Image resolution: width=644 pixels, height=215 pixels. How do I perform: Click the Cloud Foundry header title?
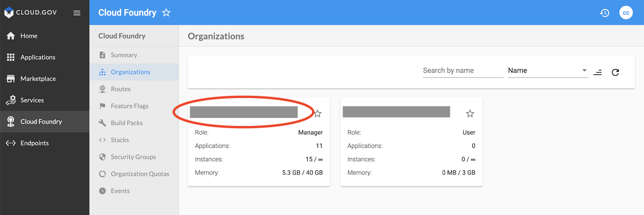click(x=127, y=13)
